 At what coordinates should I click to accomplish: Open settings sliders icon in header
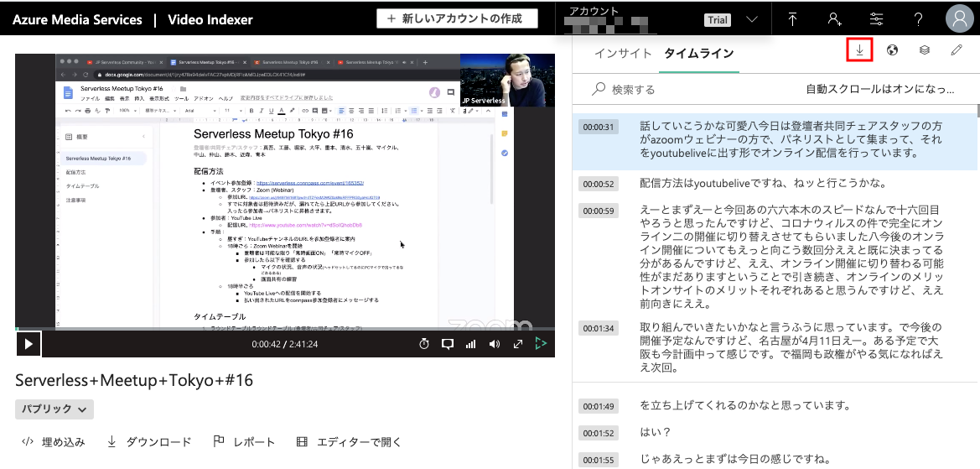[876, 18]
